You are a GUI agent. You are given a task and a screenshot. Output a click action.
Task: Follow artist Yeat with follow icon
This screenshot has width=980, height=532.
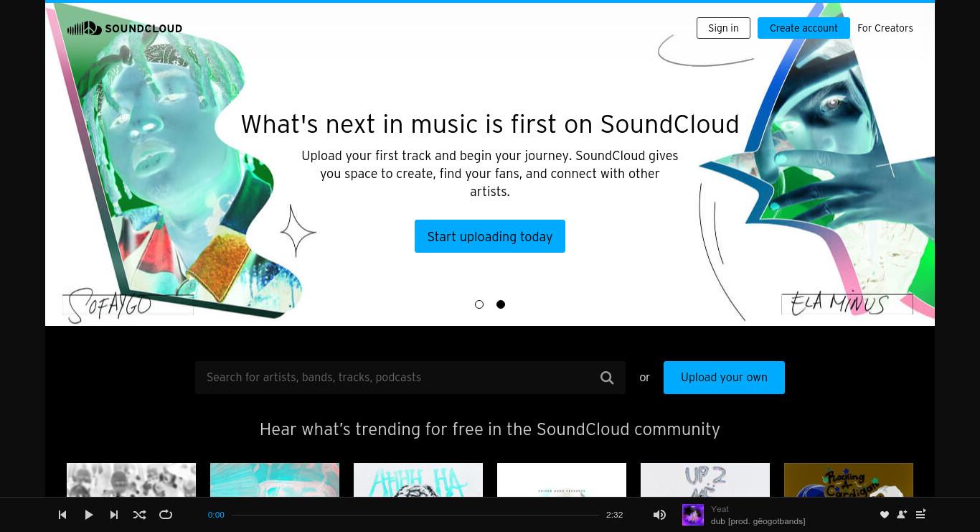tap(902, 514)
